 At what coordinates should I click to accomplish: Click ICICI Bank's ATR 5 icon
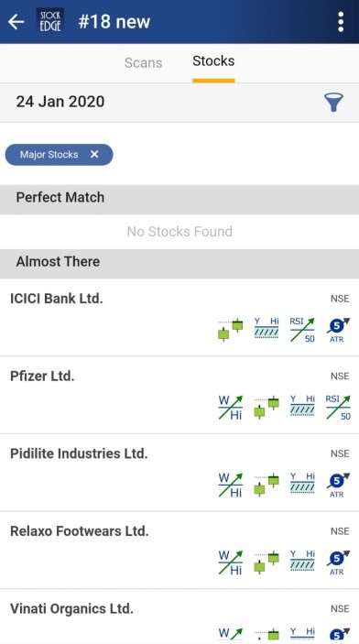point(338,330)
